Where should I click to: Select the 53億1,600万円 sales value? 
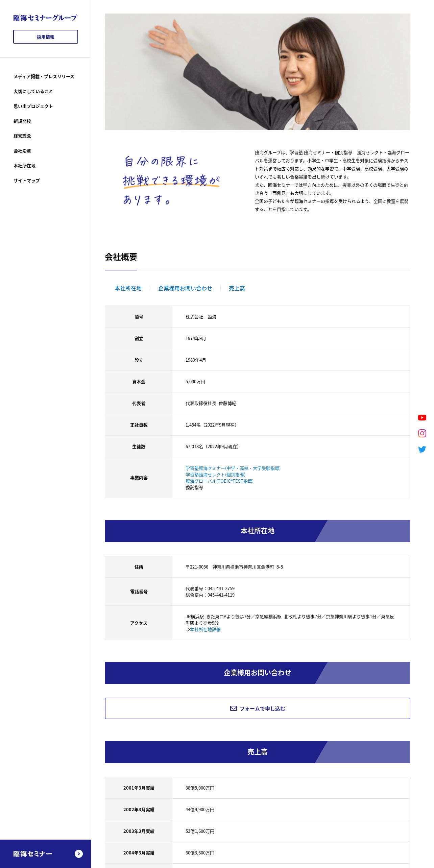point(200,831)
